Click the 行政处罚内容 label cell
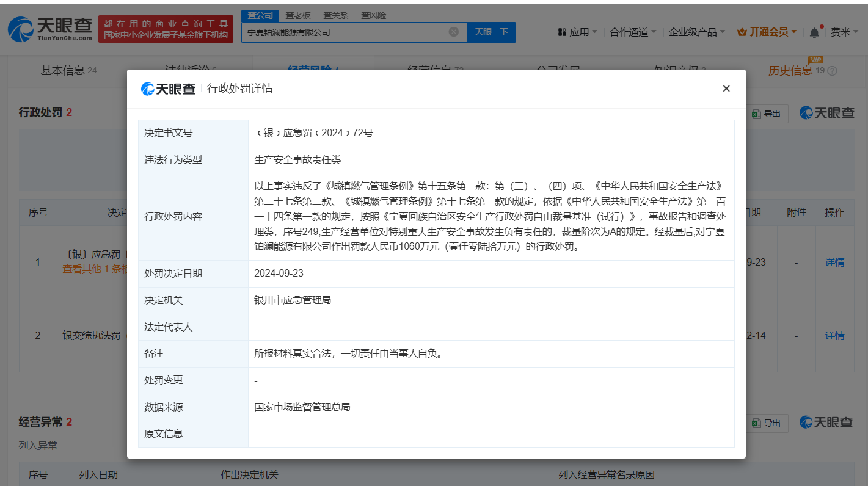Viewport: 868px width, 486px height. click(193, 217)
